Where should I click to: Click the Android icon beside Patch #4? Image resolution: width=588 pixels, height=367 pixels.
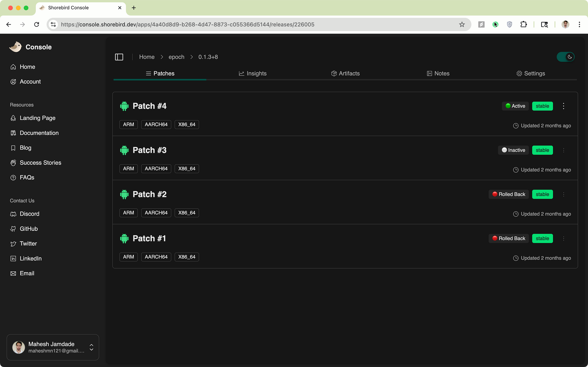[124, 106]
